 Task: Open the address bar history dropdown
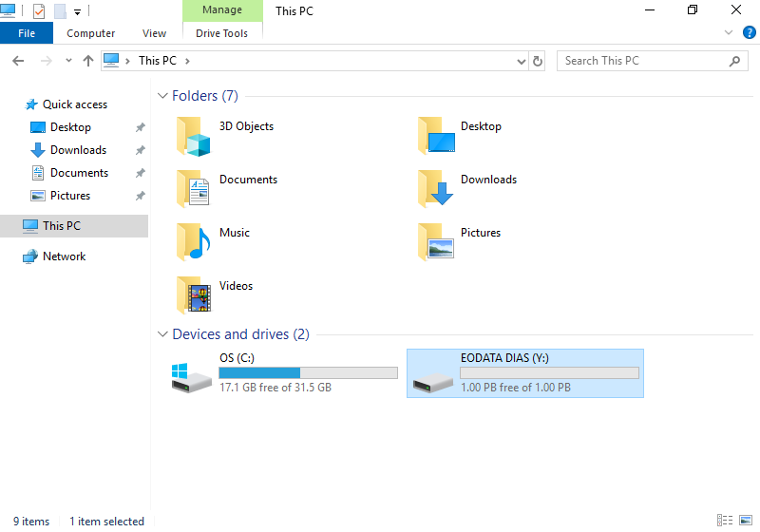[521, 61]
